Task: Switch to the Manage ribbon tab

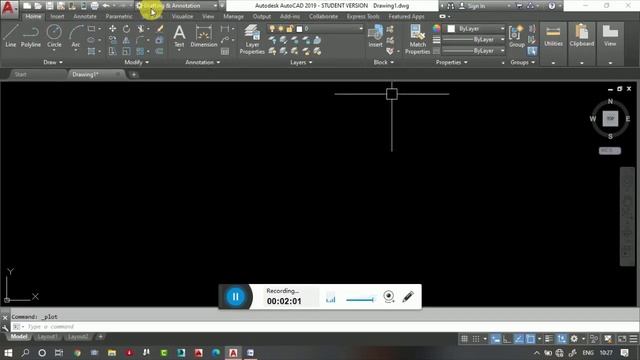Action: pos(233,16)
